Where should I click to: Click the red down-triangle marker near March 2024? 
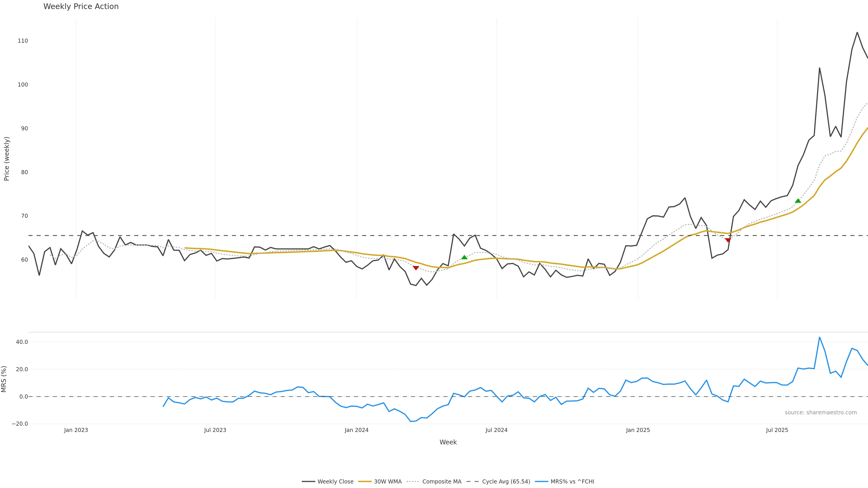[x=416, y=268]
